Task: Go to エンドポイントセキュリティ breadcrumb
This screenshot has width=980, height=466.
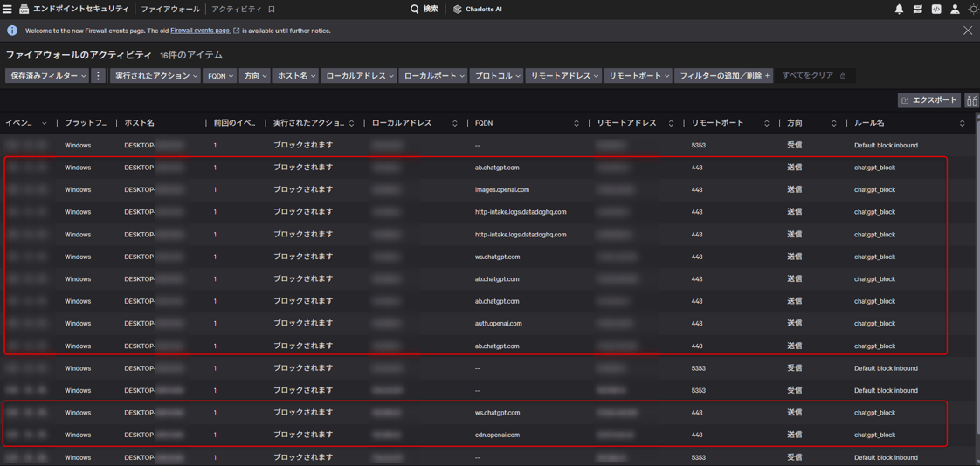Action: coord(80,10)
